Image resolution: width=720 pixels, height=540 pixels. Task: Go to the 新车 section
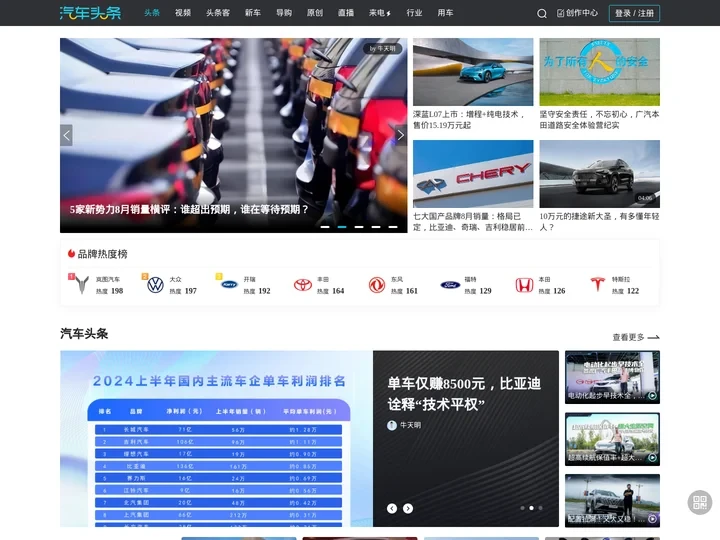253,13
